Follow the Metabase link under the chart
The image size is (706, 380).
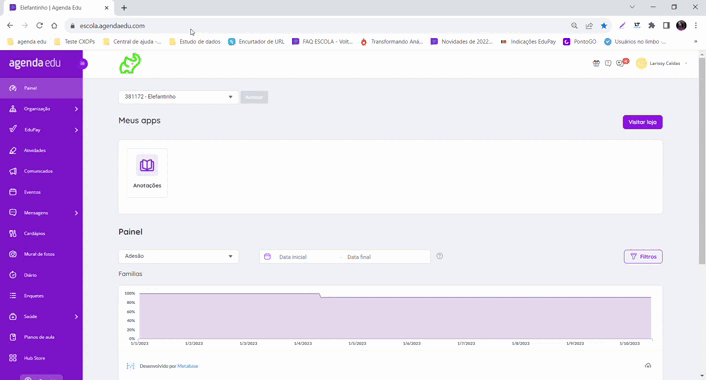188,366
